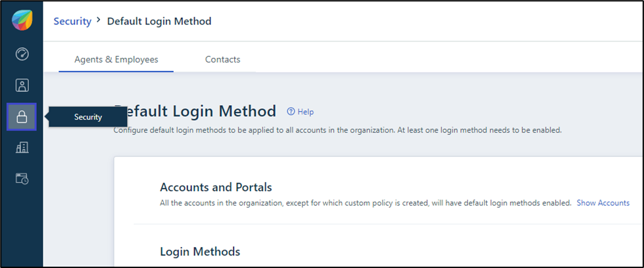Open the dashboard gauge icon in sidebar
The image size is (644, 268).
click(22, 54)
